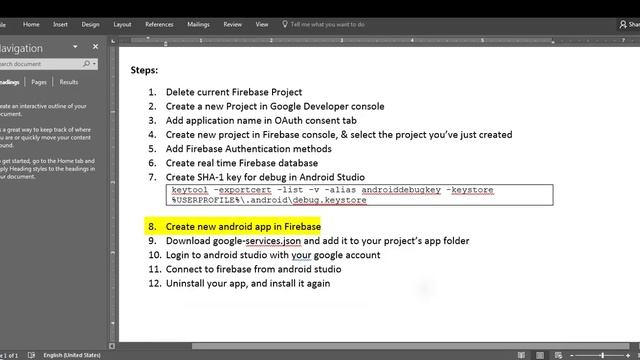Screen dimensions: 640x360
Task: Open the Mailings ribbon tab
Action: [198, 24]
